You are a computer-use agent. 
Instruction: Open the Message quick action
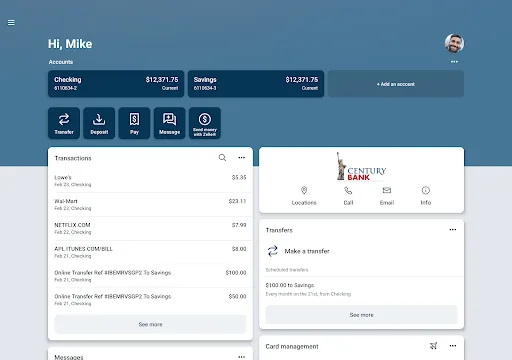[169, 123]
